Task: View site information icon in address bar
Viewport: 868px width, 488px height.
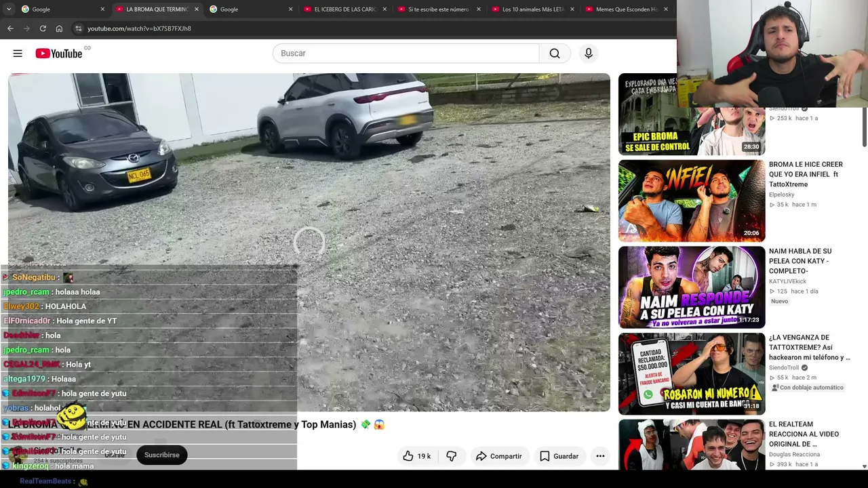Action: (79, 28)
